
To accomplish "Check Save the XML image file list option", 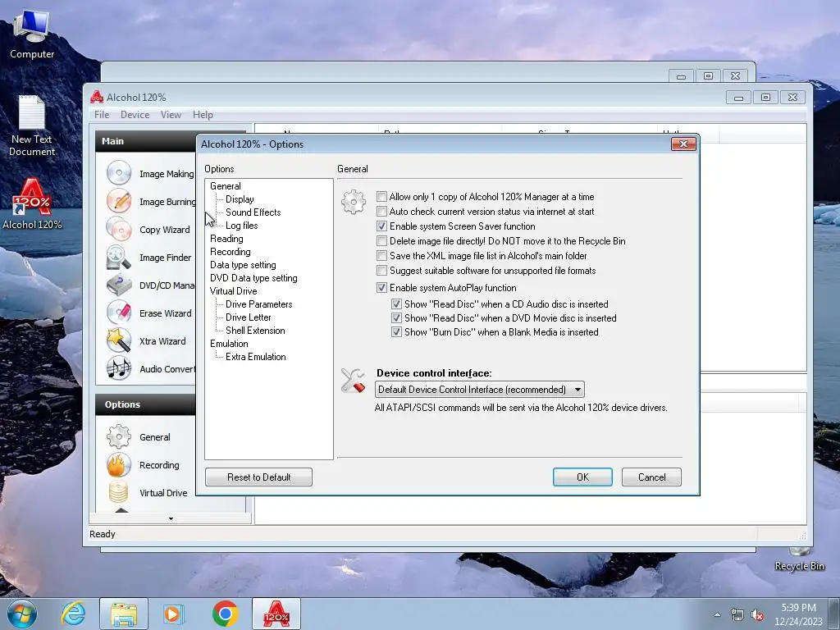I will (x=381, y=256).
